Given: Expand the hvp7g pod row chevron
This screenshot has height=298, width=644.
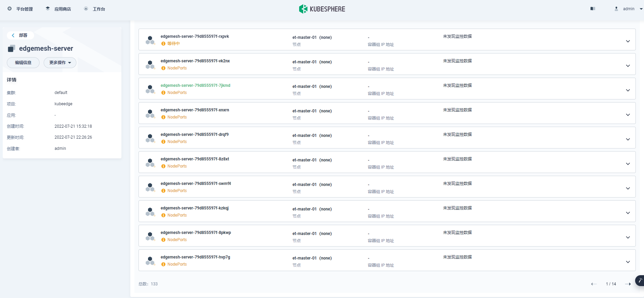Looking at the screenshot, I should 628,262.
